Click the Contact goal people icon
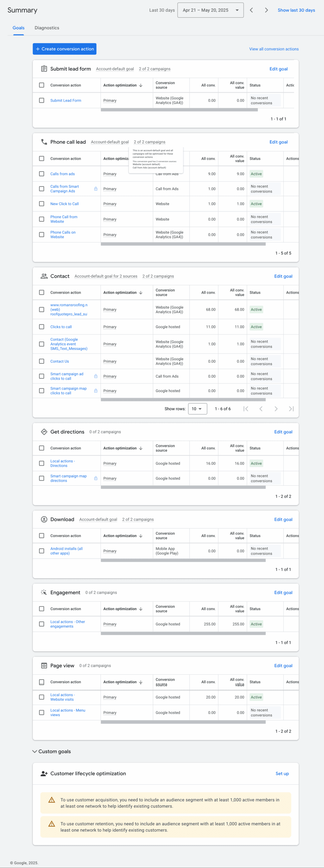 coord(44,276)
